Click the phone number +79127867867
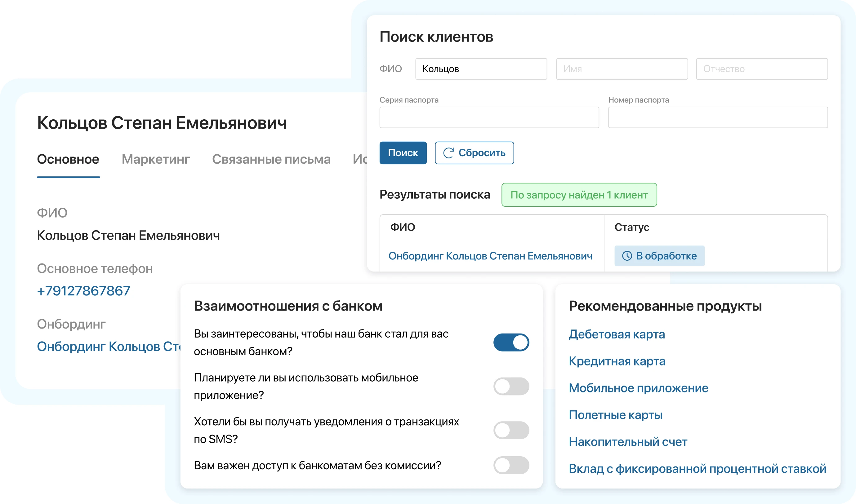This screenshot has height=504, width=856. click(83, 290)
